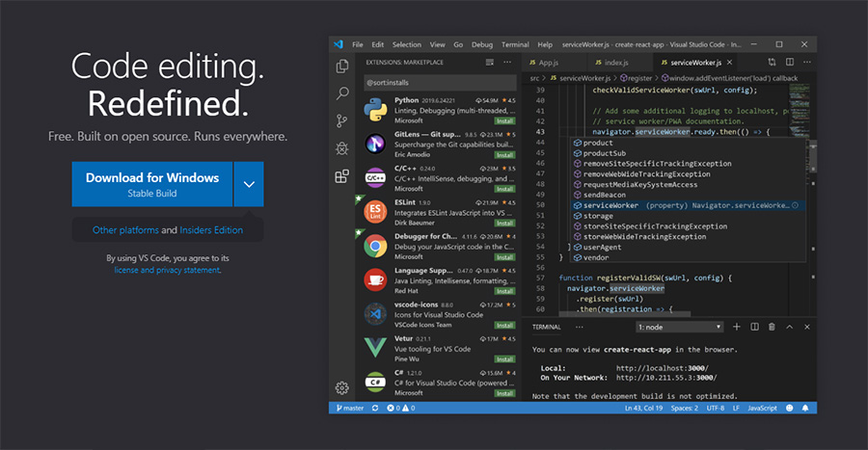Split the editor with the split icon
868x450 pixels.
(x=790, y=62)
